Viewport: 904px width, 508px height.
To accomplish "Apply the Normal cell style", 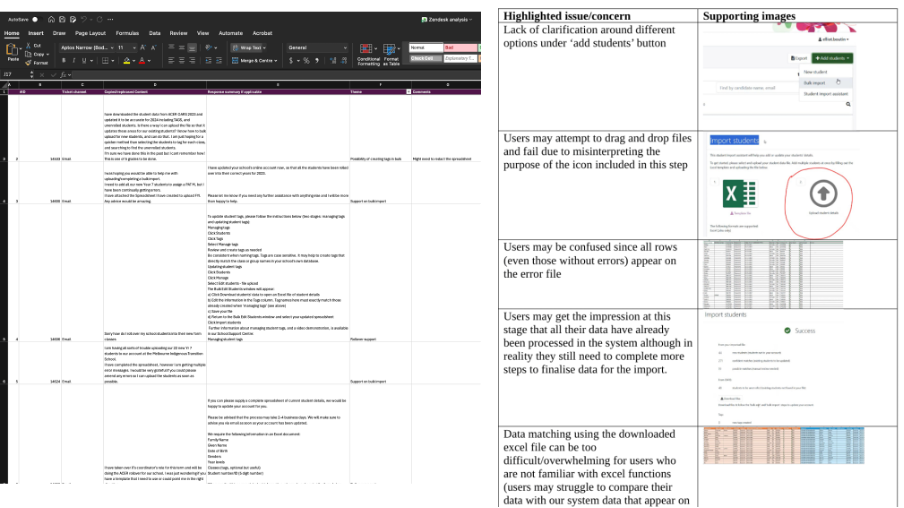I will pyautogui.click(x=425, y=48).
